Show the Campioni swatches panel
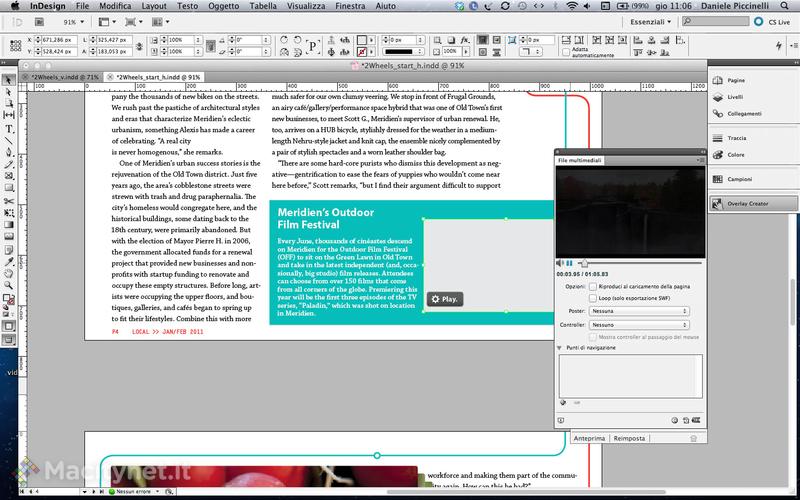The image size is (800, 500). point(739,178)
